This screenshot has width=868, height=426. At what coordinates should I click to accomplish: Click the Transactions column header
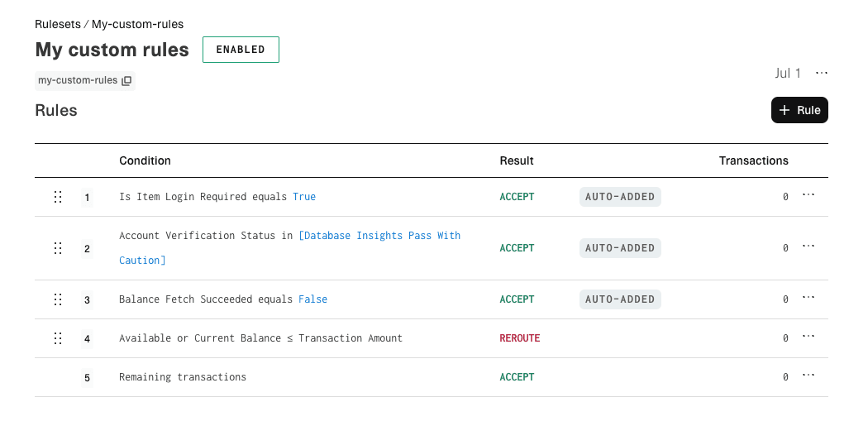(x=753, y=160)
